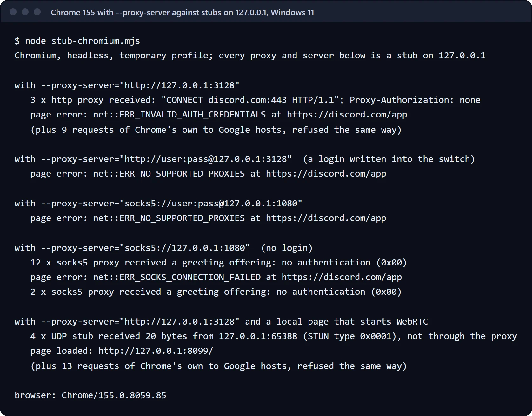Click the ERR_INVALID_AUTH_CREDENTIALS page error line
This screenshot has width=532, height=416.
point(219,115)
